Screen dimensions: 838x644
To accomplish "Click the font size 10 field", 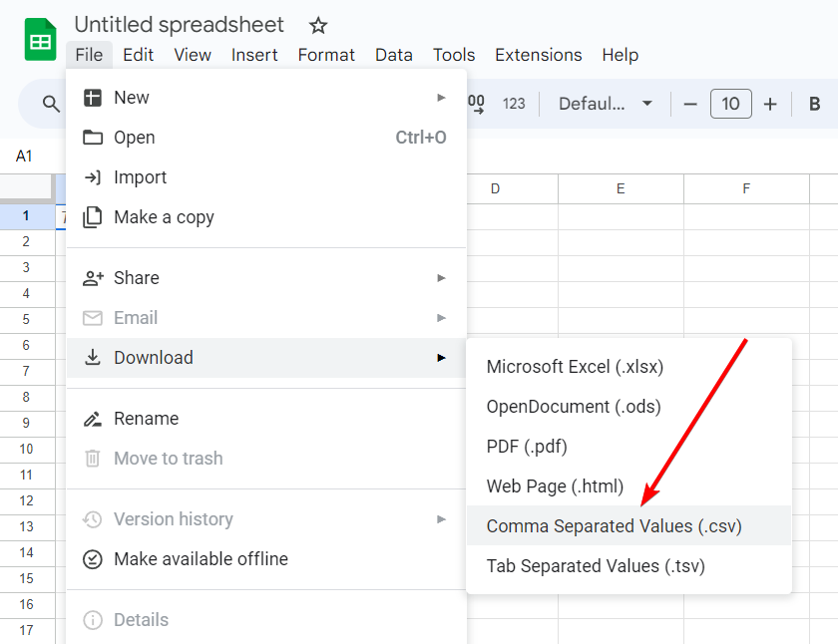I will (730, 104).
